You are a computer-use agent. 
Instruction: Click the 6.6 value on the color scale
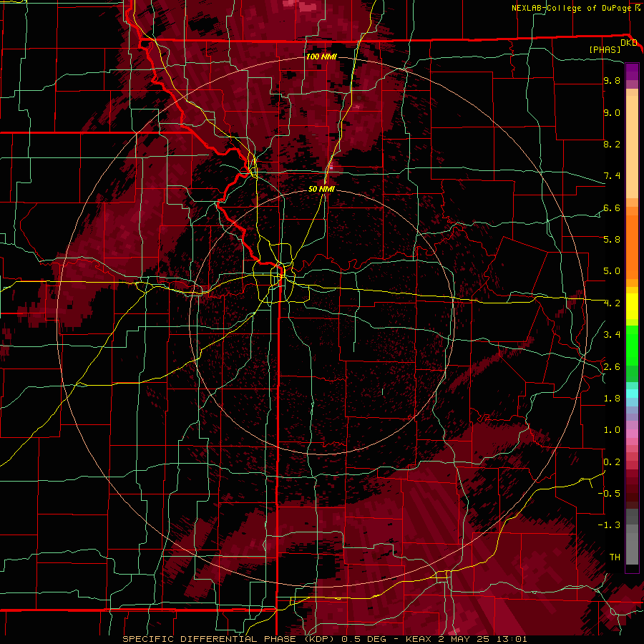(x=612, y=208)
